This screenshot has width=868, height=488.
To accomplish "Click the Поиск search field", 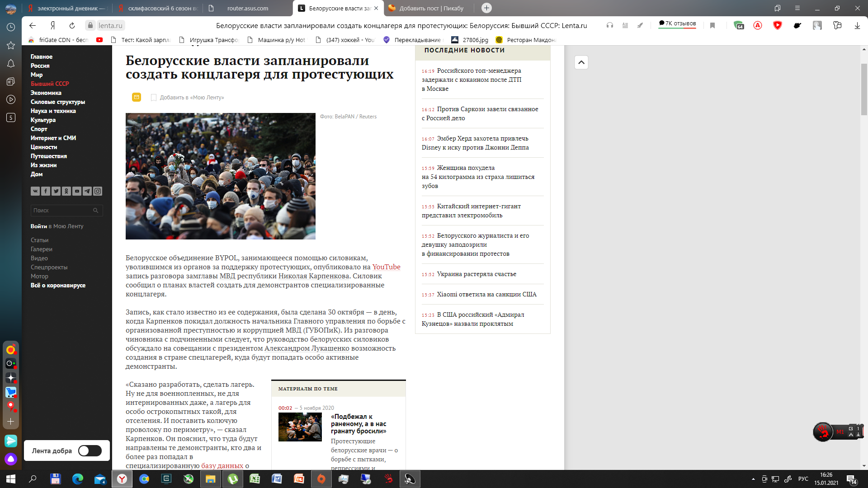I will point(61,211).
